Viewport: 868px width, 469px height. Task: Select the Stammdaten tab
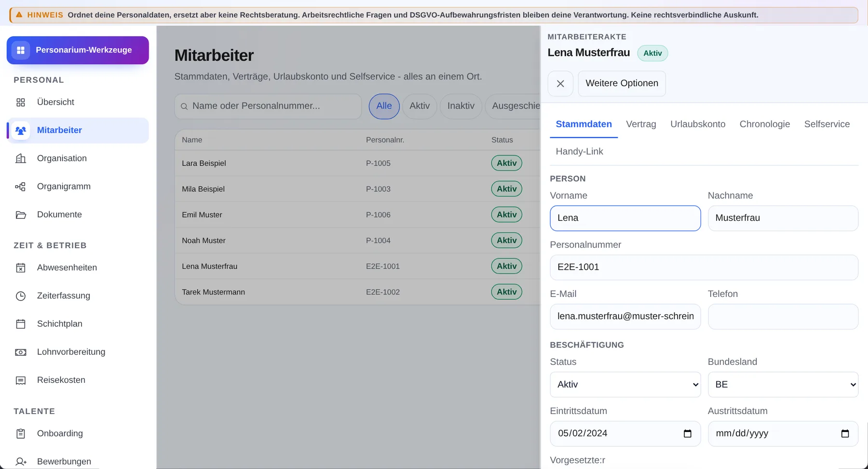click(x=583, y=124)
